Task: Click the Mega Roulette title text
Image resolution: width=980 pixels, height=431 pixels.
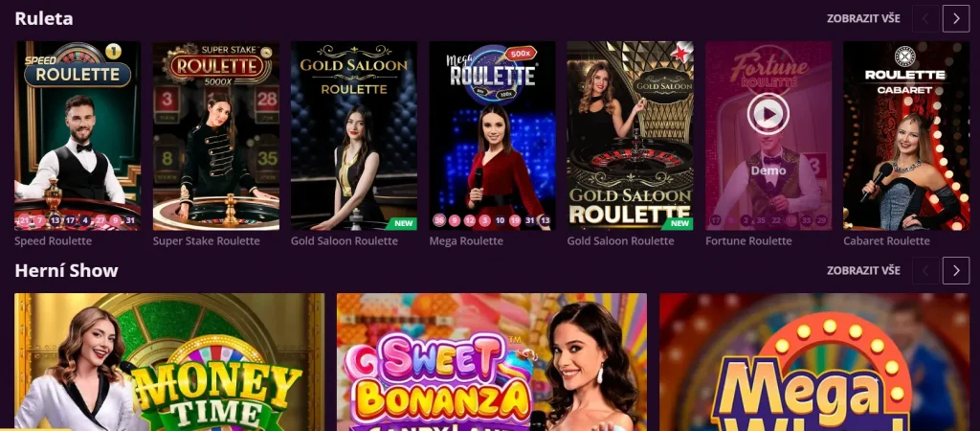Action: point(466,240)
